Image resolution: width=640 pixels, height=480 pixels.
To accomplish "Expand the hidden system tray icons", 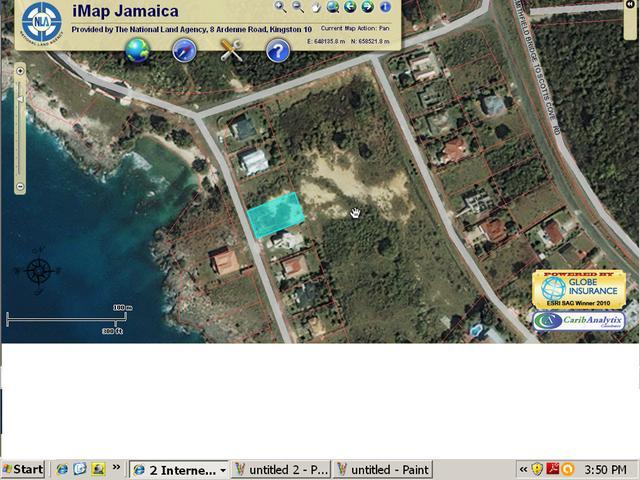I will tap(523, 469).
